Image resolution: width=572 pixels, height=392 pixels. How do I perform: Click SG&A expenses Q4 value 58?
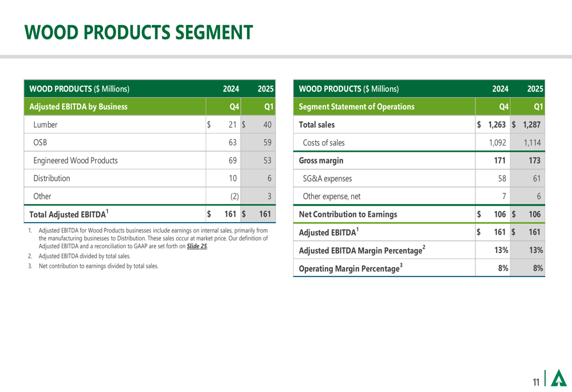502,179
